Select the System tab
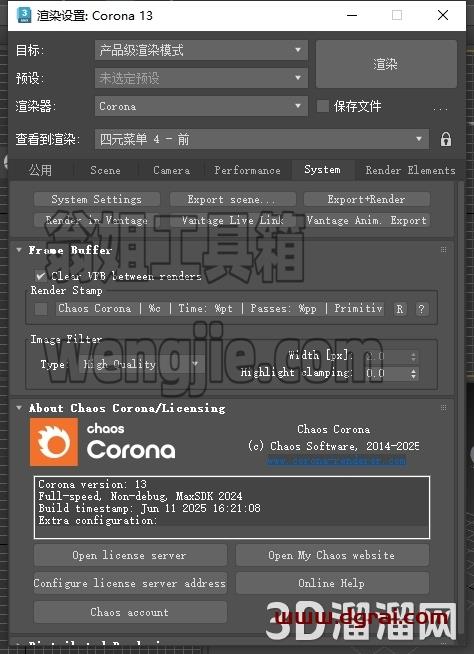The width and height of the screenshot is (474, 654). [323, 169]
